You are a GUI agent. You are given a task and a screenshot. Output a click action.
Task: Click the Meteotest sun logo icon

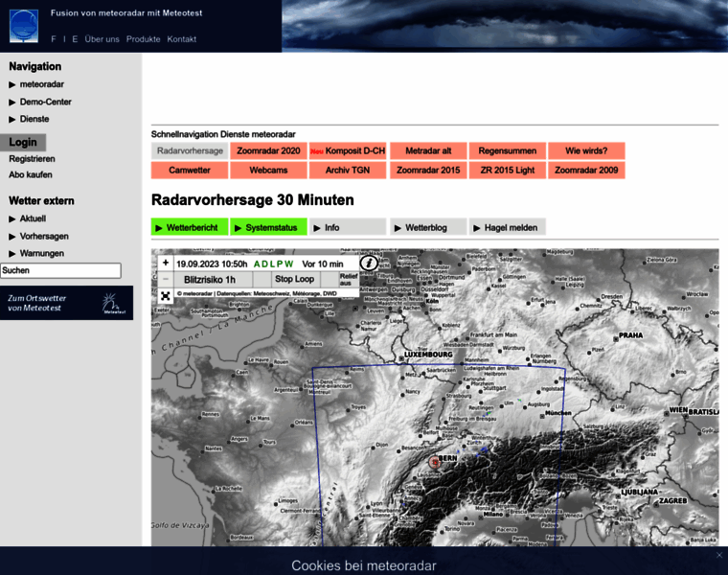[x=113, y=303]
